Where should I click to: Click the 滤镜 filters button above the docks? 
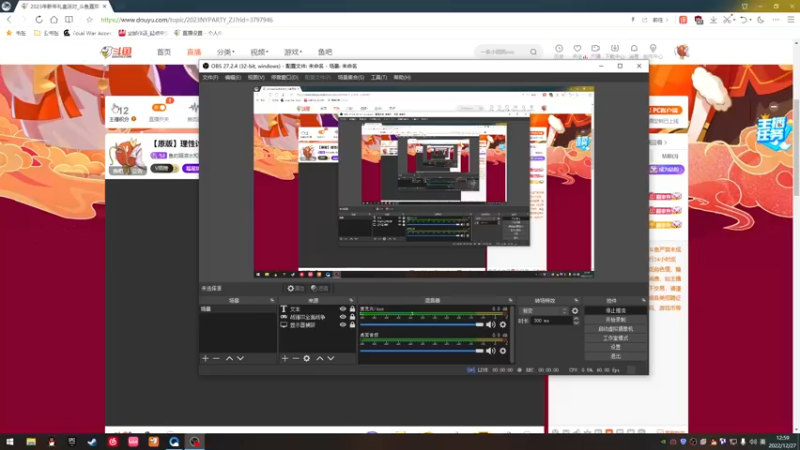pyautogui.click(x=320, y=288)
